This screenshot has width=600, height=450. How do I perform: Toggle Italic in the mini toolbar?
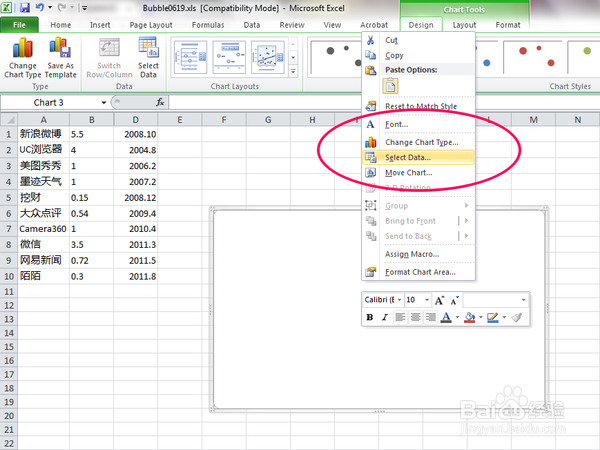385,317
